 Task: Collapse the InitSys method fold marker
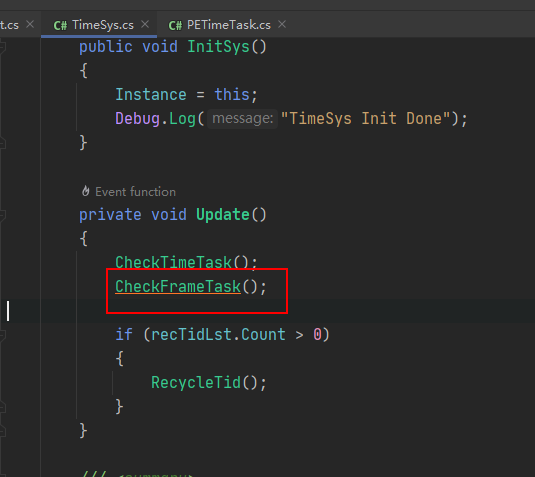point(2,47)
